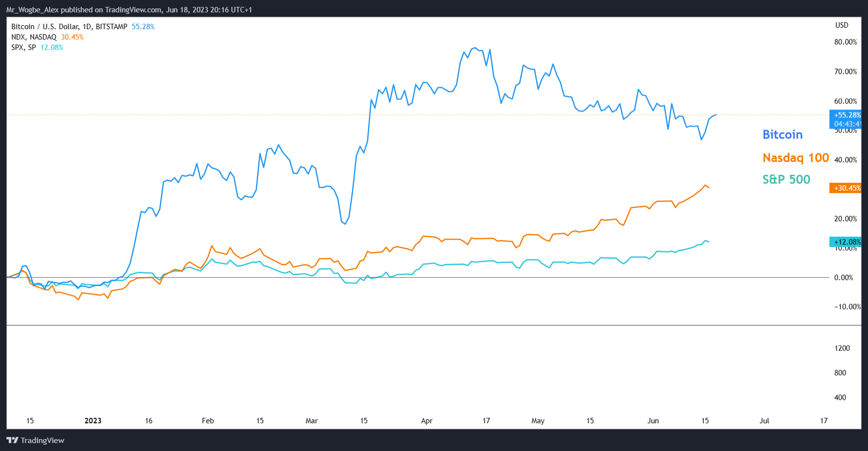Image resolution: width=868 pixels, height=451 pixels.
Task: Click the SPX, SP legend entry
Action: [23, 48]
